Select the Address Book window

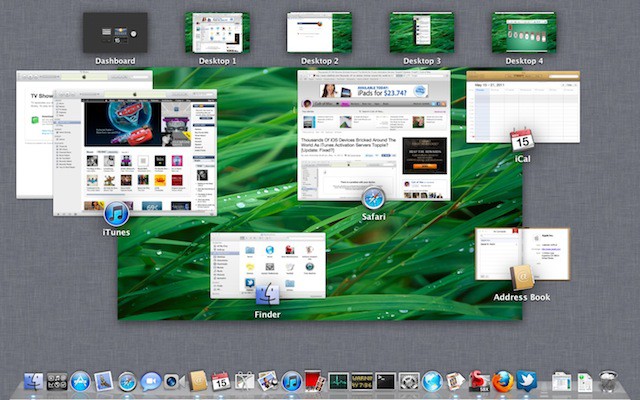click(x=522, y=254)
